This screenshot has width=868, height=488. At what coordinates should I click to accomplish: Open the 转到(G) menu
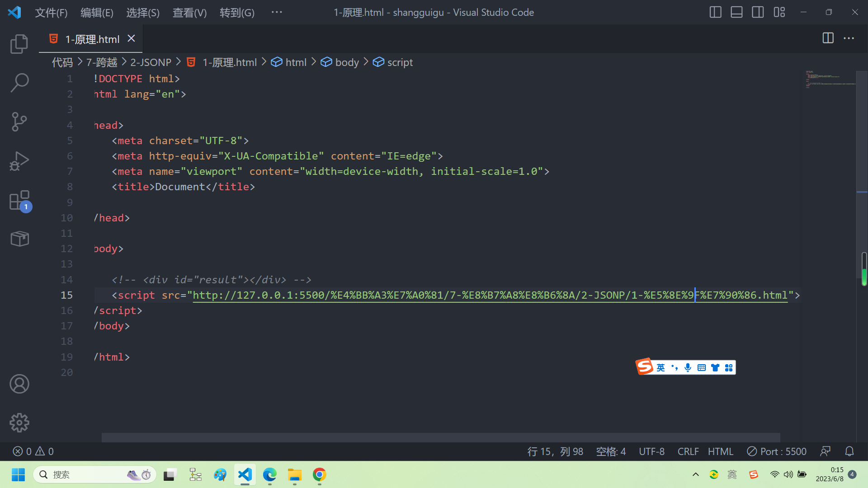coord(237,13)
